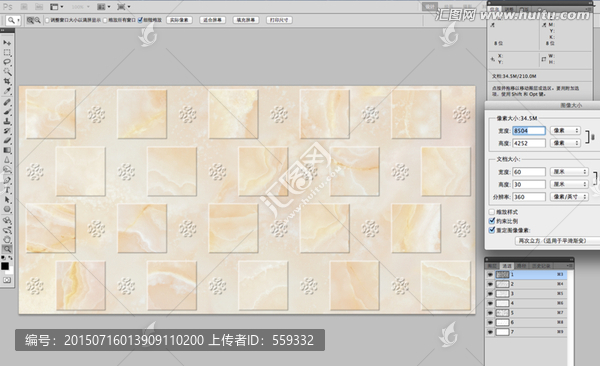Select the Move tool

[7, 43]
